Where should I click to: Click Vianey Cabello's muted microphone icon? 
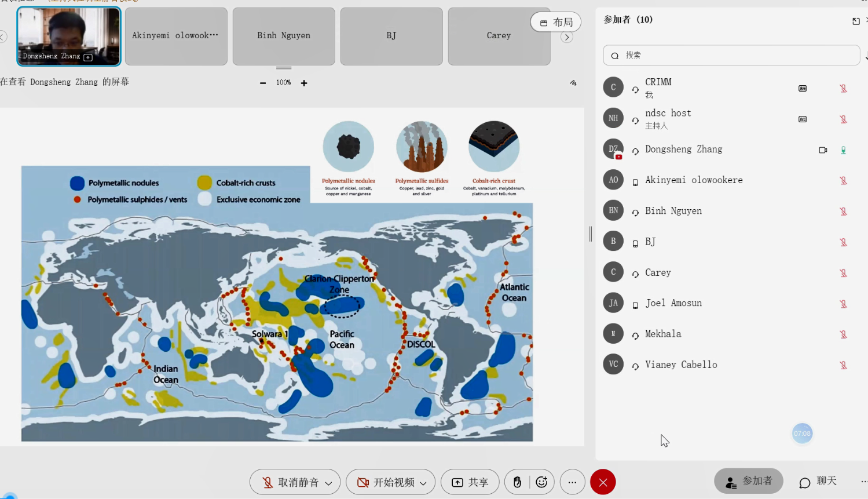click(x=844, y=365)
